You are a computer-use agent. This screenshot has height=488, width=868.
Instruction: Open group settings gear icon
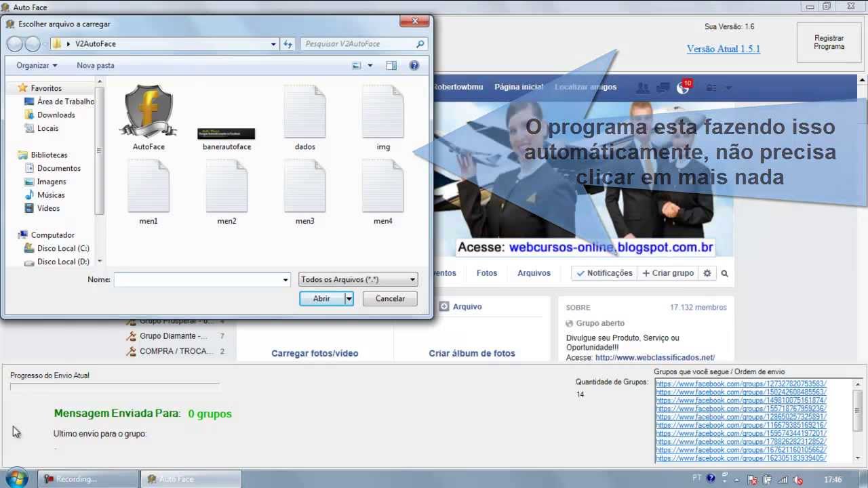pyautogui.click(x=707, y=273)
